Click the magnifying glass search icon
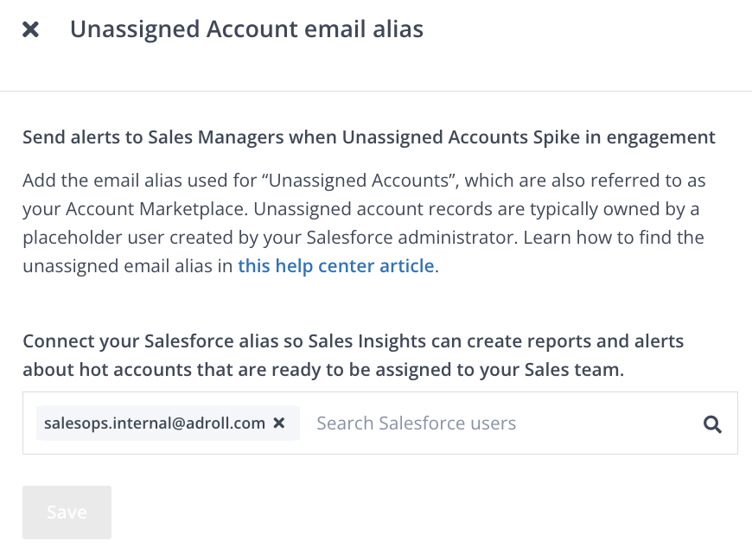The width and height of the screenshot is (752, 560). 712,424
